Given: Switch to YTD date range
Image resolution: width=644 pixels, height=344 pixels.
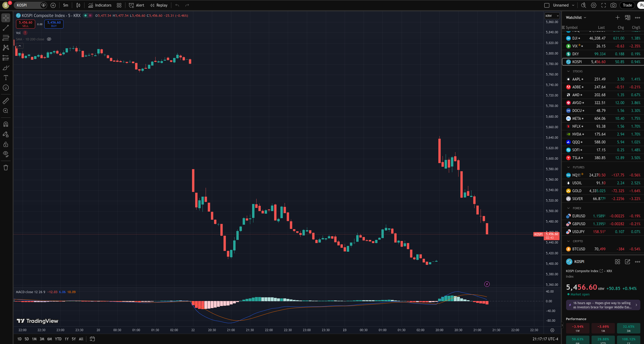Looking at the screenshot, I should [58, 339].
